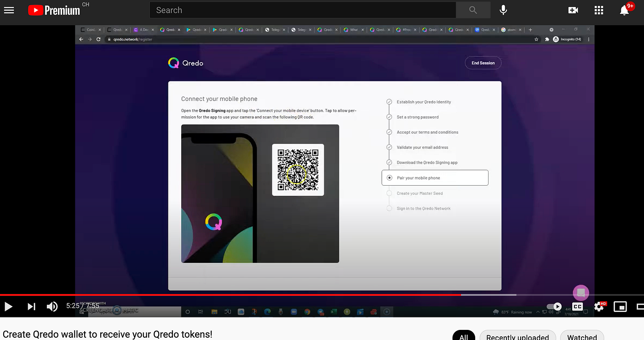This screenshot has width=644, height=340.
Task: Open Edge on the recorded taskbar
Action: (x=267, y=312)
